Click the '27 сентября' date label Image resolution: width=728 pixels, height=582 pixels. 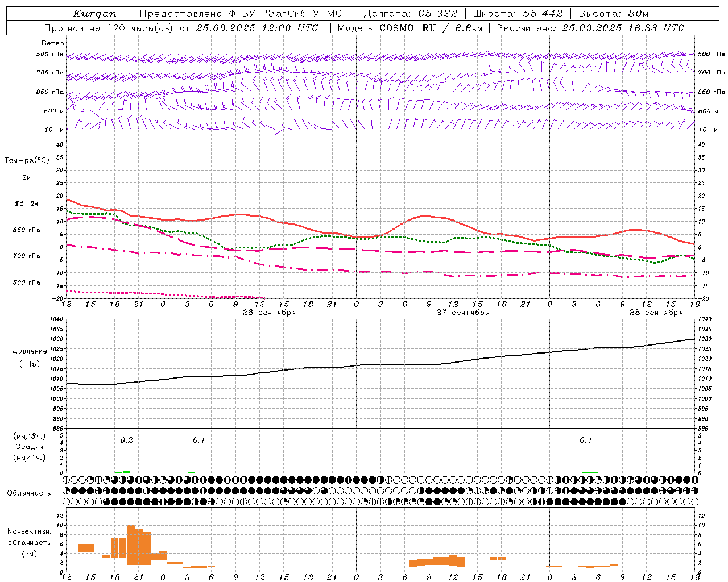(x=463, y=313)
